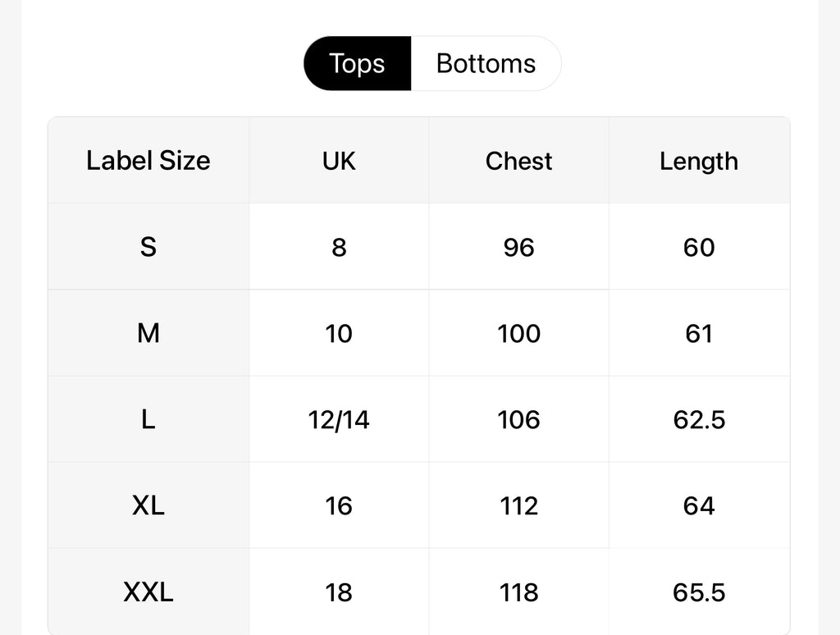
Task: Click the Length column header
Action: (x=699, y=160)
